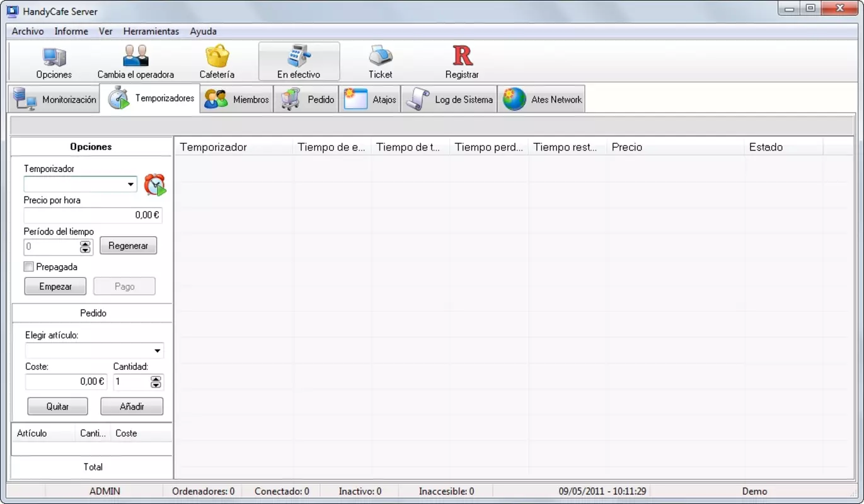The width and height of the screenshot is (864, 504).
Task: Open the Ates Network tab
Action: coord(542,100)
